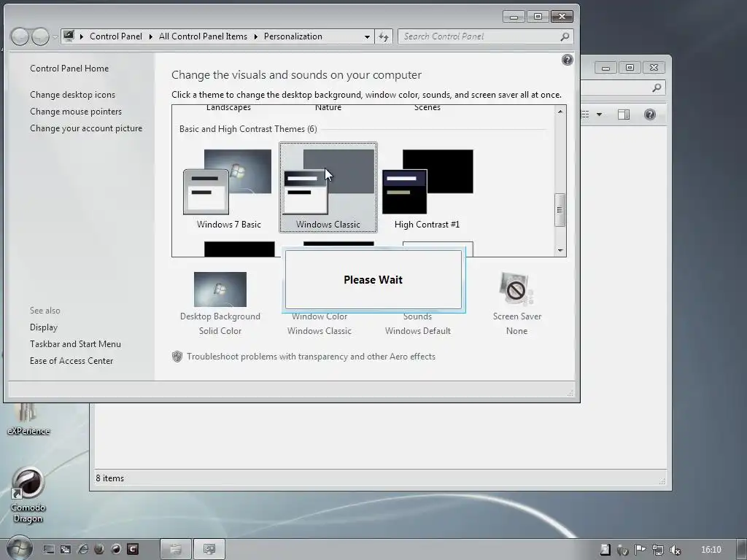Click Control Panel breadcrumb segment
The height and width of the screenshot is (560, 747).
116,36
